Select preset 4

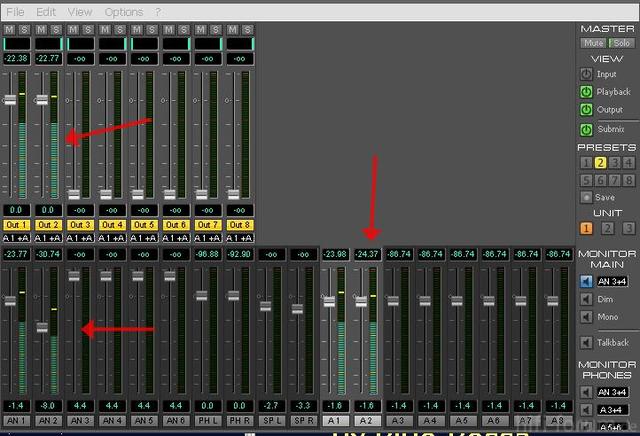629,163
